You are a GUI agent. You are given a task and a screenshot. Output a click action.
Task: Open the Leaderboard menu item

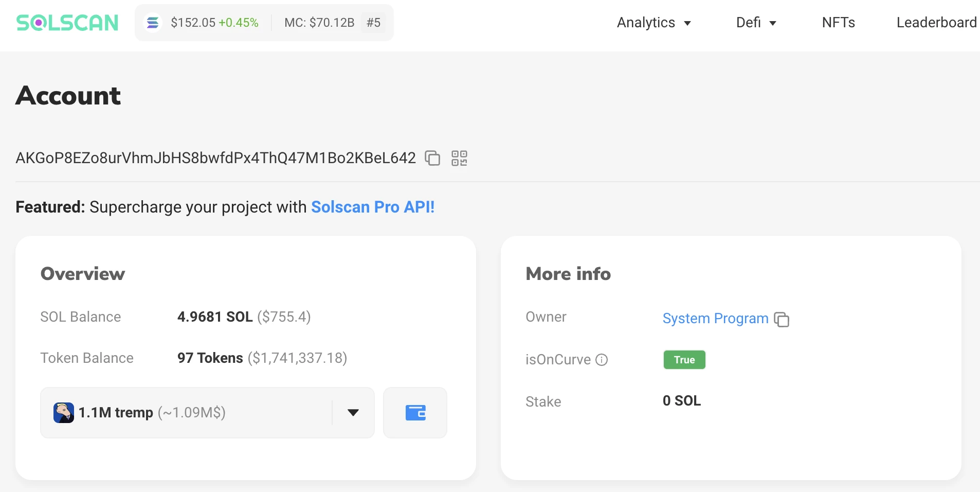(x=936, y=23)
